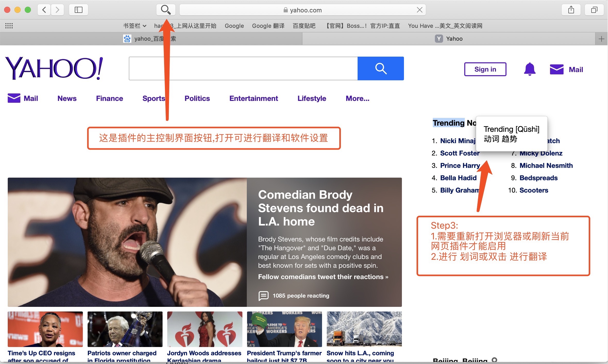Click Fellow comedians tweet their reactions link
Screen dimensions: 608x364
click(323, 277)
